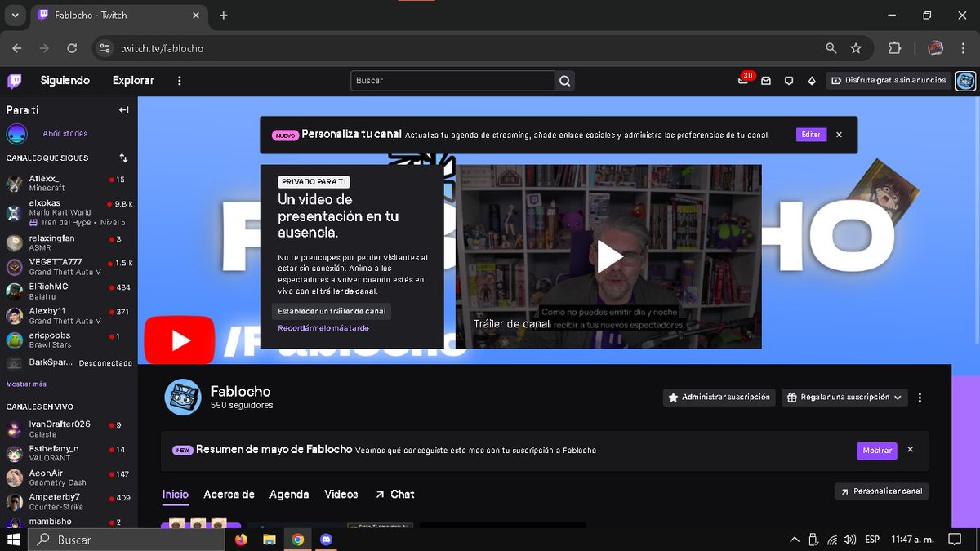980x551 pixels.
Task: Collapse the Para ti sidebar
Action: click(x=123, y=109)
